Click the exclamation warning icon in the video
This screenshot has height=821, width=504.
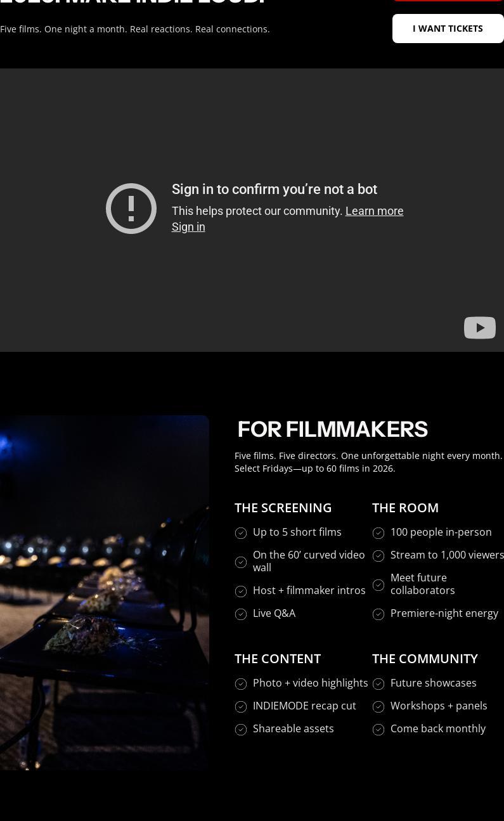click(131, 209)
